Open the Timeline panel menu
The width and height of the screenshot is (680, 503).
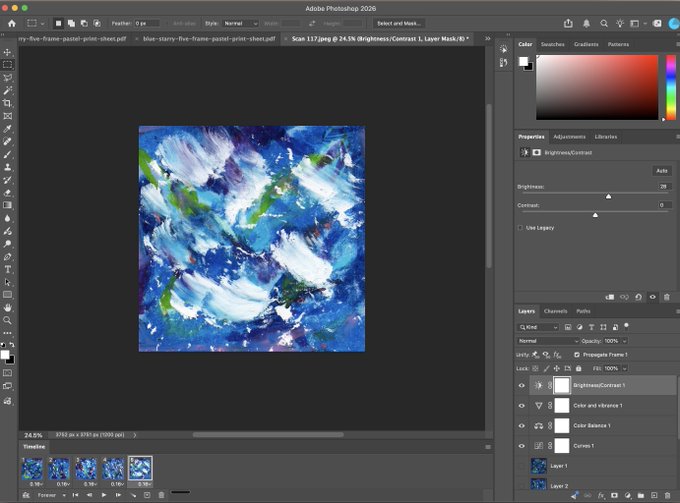click(488, 447)
